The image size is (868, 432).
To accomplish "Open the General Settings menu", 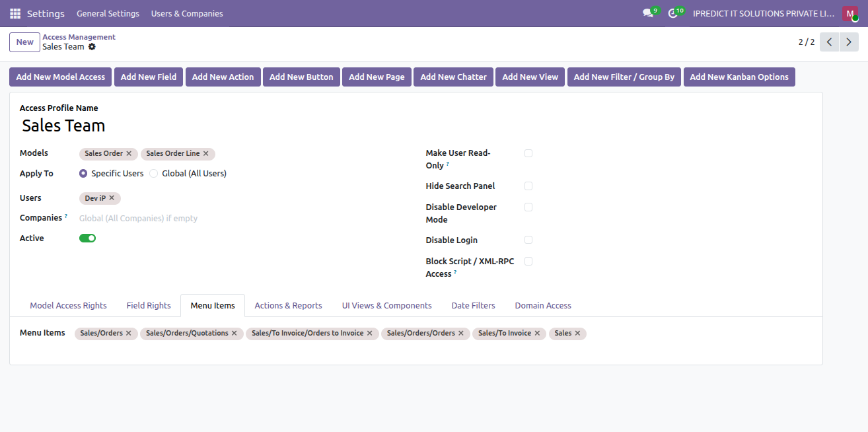I will [108, 13].
